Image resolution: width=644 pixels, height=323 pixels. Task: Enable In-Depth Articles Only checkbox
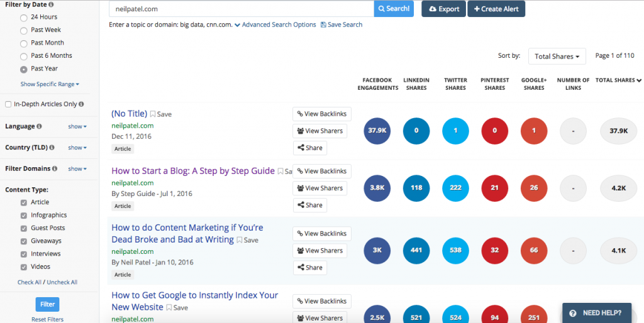[8, 104]
